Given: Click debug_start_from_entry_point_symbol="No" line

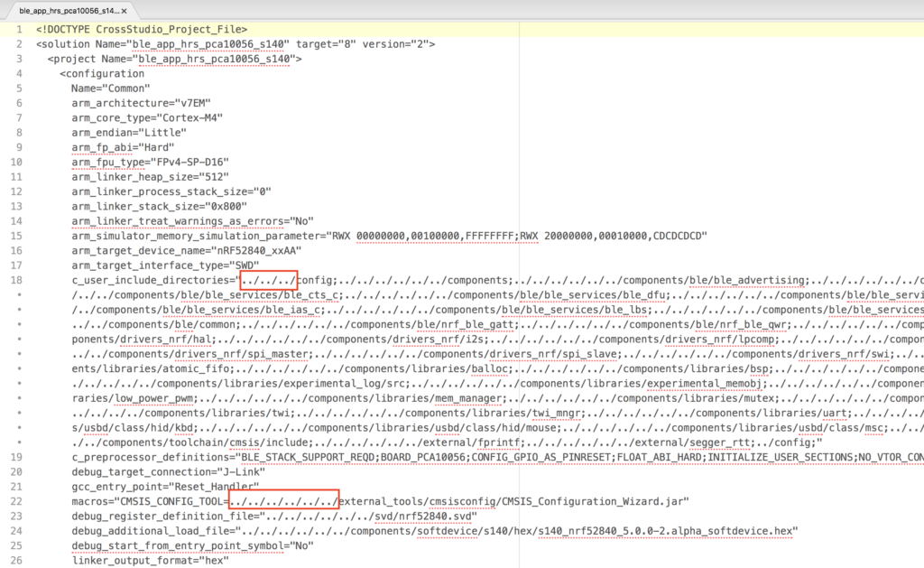Looking at the screenshot, I should tap(193, 545).
